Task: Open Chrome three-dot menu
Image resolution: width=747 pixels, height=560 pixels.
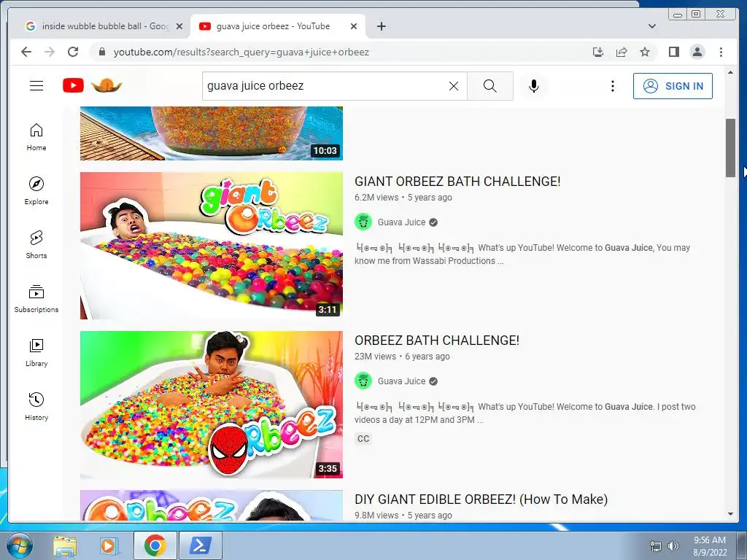Action: [721, 52]
